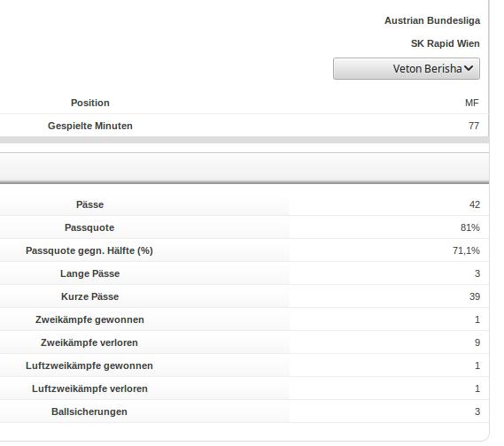Click the Passquote statistic label
This screenshot has width=504, height=446.
(89, 227)
